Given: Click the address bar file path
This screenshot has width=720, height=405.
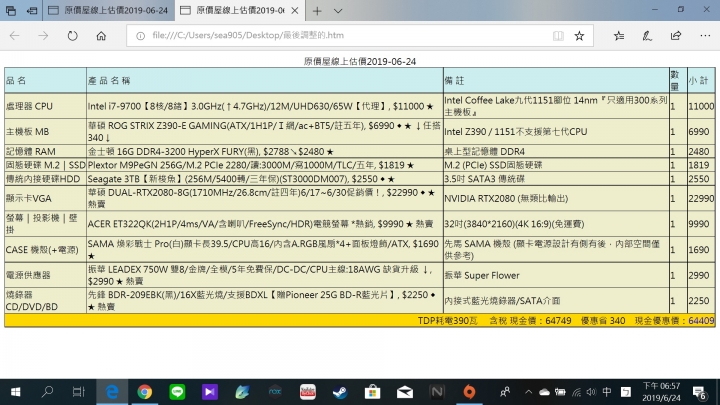Looking at the screenshot, I should click(x=248, y=35).
